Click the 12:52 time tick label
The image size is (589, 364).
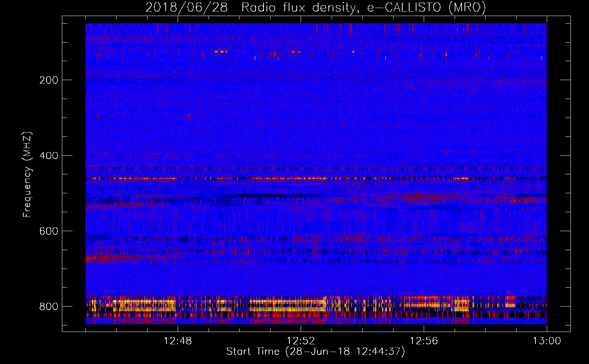pyautogui.click(x=301, y=341)
